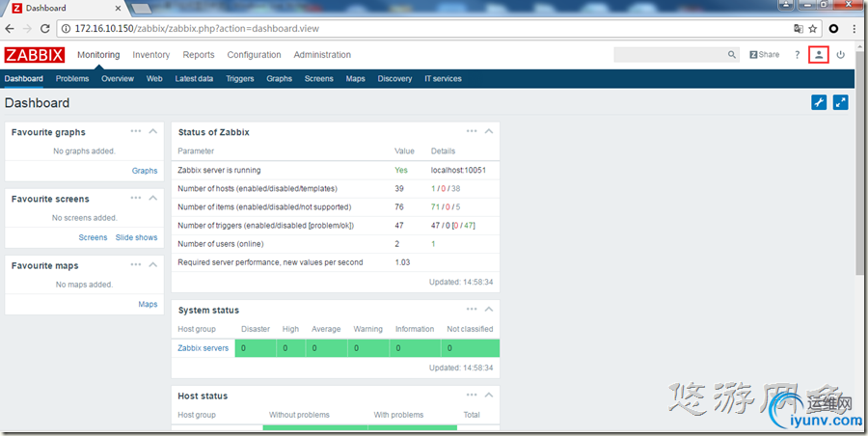Go to Web submenu
The width and height of the screenshot is (868, 436).
[x=154, y=79]
